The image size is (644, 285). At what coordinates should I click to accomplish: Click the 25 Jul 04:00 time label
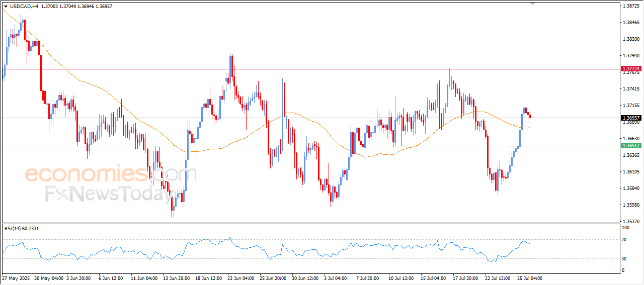click(x=530, y=278)
